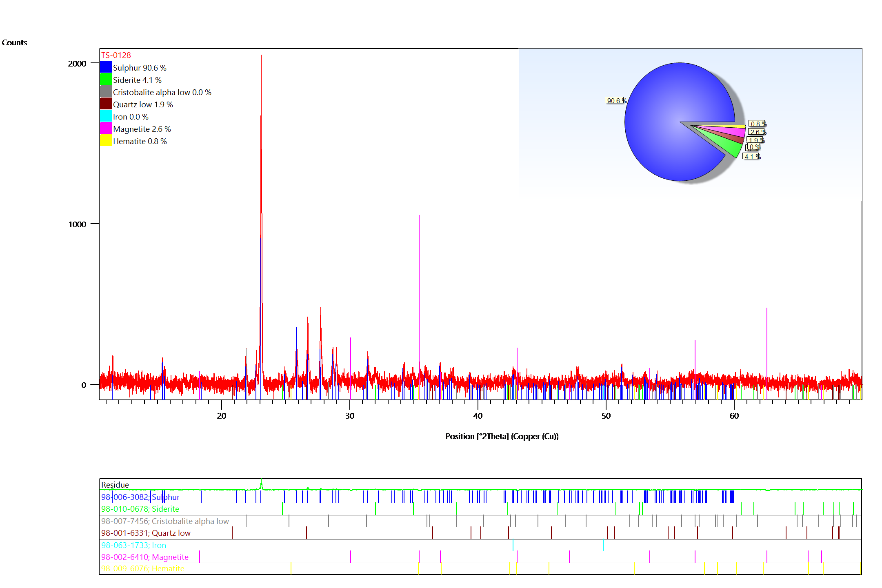Click the magenta Magnetite legend swatch

coord(106,128)
